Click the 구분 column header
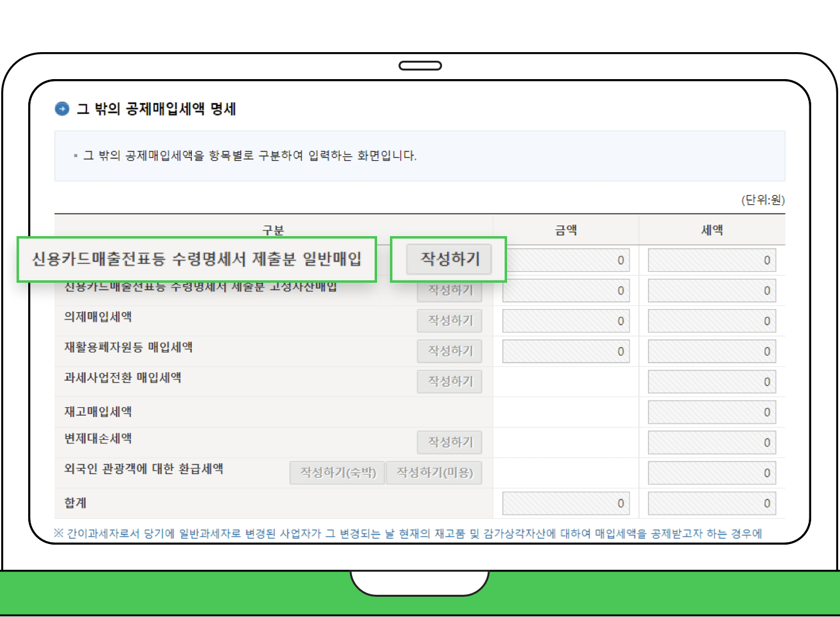 [x=272, y=229]
